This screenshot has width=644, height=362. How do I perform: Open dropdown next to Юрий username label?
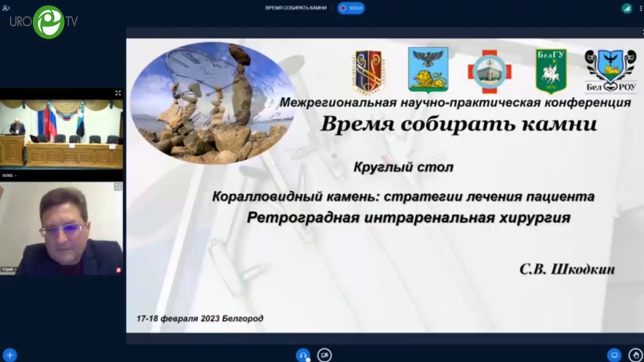(15, 270)
